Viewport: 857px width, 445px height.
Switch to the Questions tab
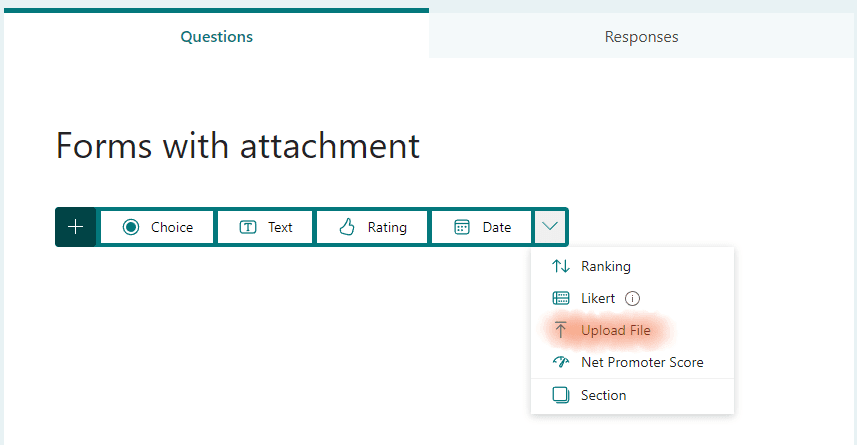pos(216,37)
